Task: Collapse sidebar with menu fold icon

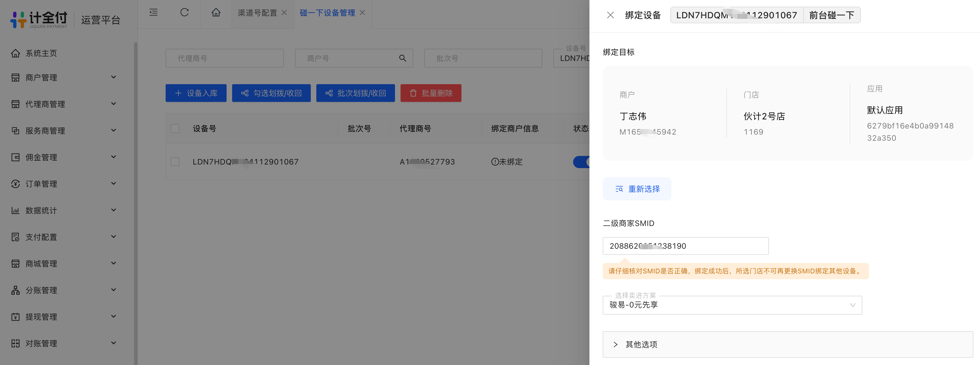Action: click(x=153, y=12)
